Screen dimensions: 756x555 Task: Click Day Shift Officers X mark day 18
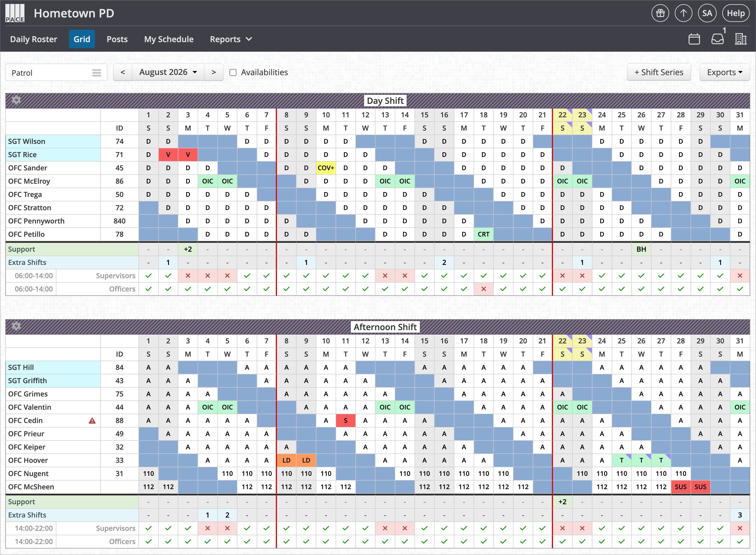[x=484, y=289]
